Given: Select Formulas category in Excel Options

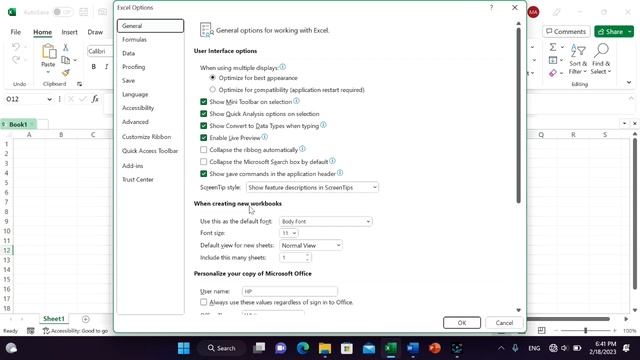Looking at the screenshot, I should click(x=134, y=40).
